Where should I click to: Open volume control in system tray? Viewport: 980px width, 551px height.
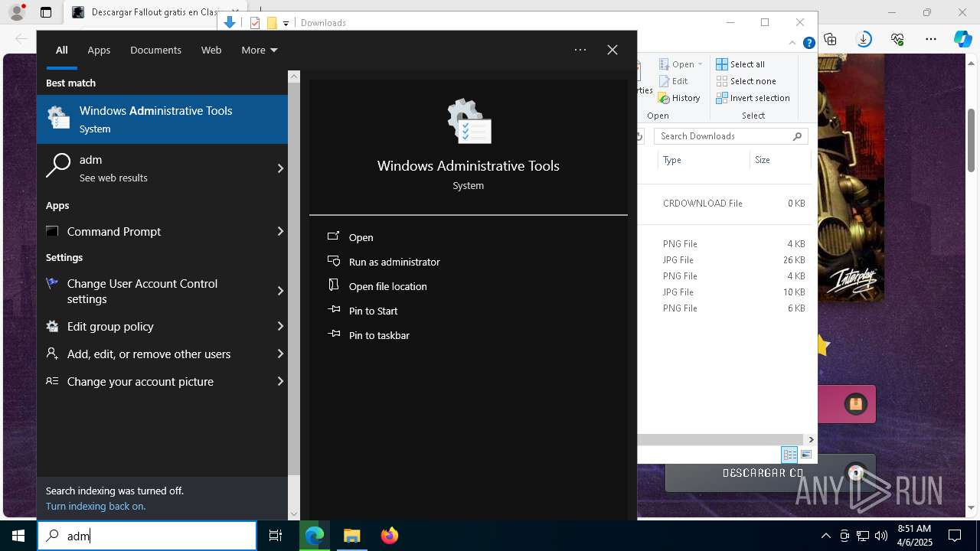pyautogui.click(x=881, y=536)
